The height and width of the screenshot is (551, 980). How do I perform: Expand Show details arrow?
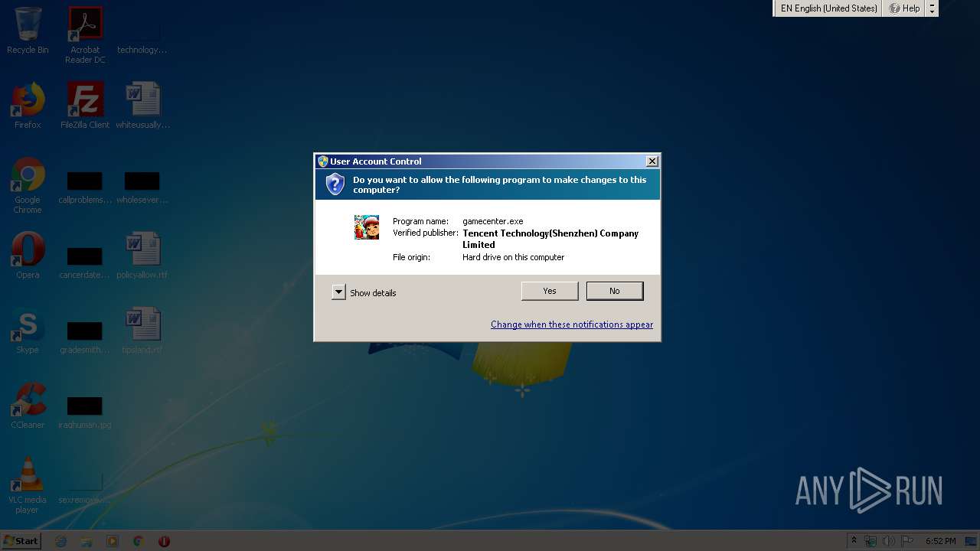(338, 292)
